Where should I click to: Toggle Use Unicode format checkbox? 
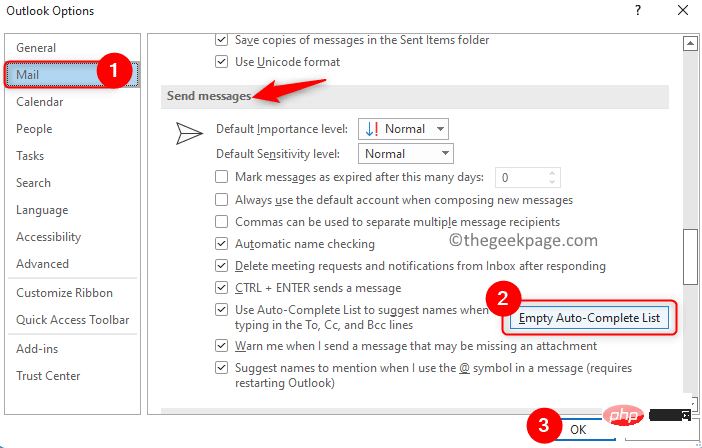tap(221, 61)
